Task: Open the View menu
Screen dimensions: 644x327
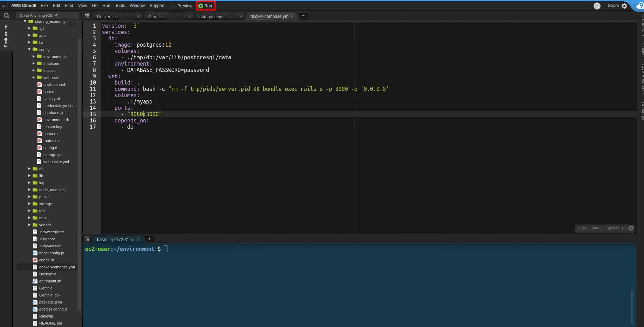Action: [82, 6]
